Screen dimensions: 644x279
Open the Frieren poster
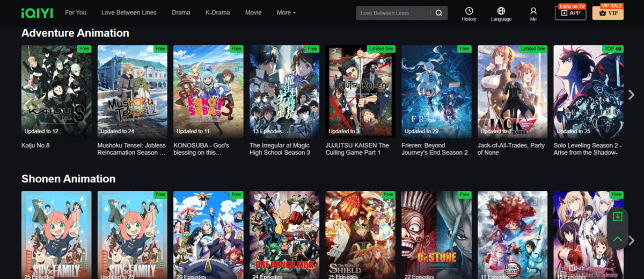click(436, 91)
